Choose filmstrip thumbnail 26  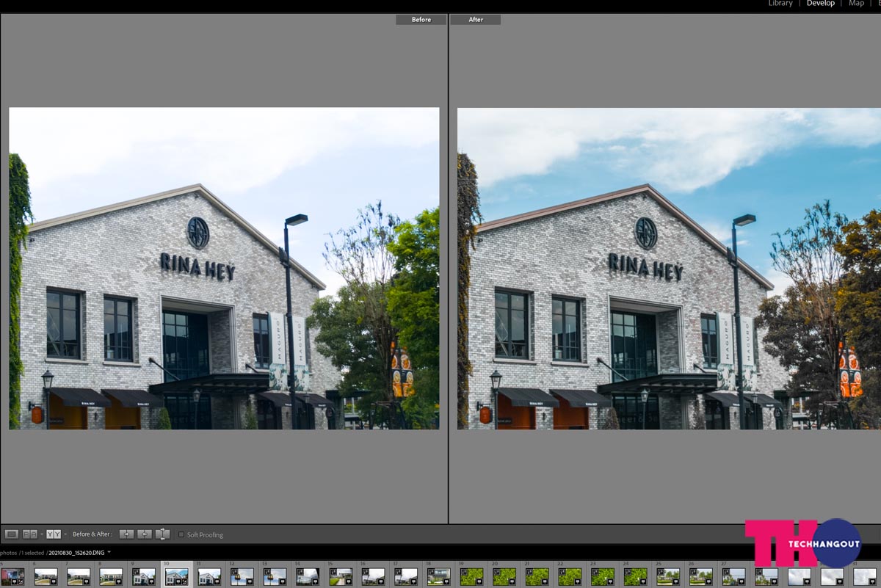click(x=701, y=576)
